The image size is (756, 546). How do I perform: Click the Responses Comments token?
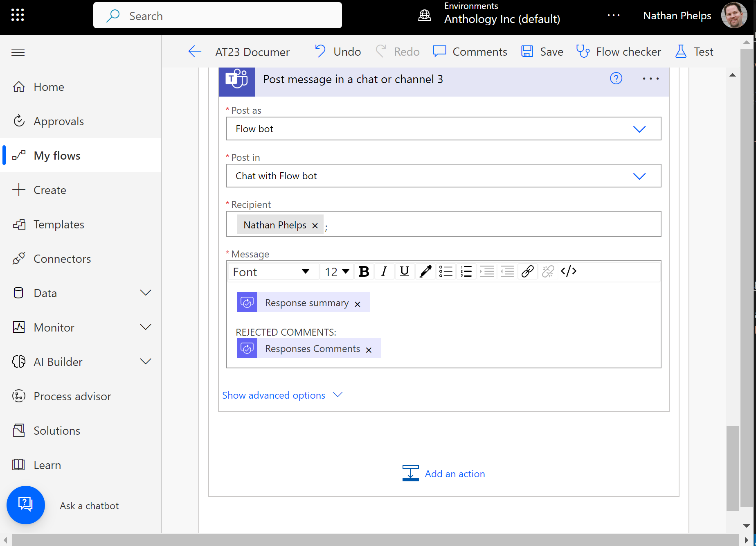pos(309,348)
